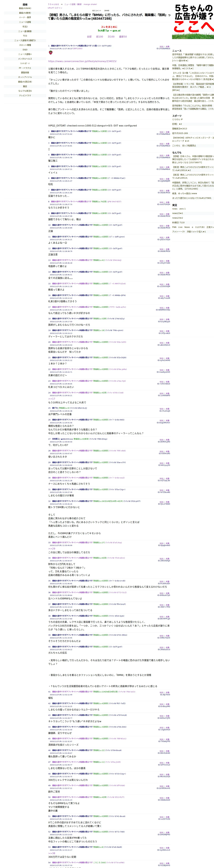Open メンタルヘルス board in sidebar
This screenshot has width=214, height=868.
click(25, 59)
